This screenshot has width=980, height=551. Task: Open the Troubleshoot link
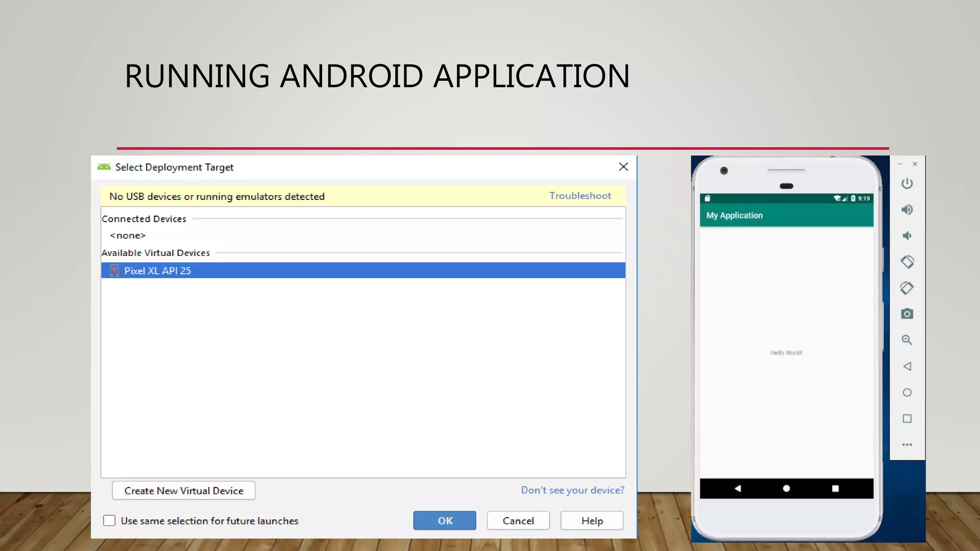[580, 196]
